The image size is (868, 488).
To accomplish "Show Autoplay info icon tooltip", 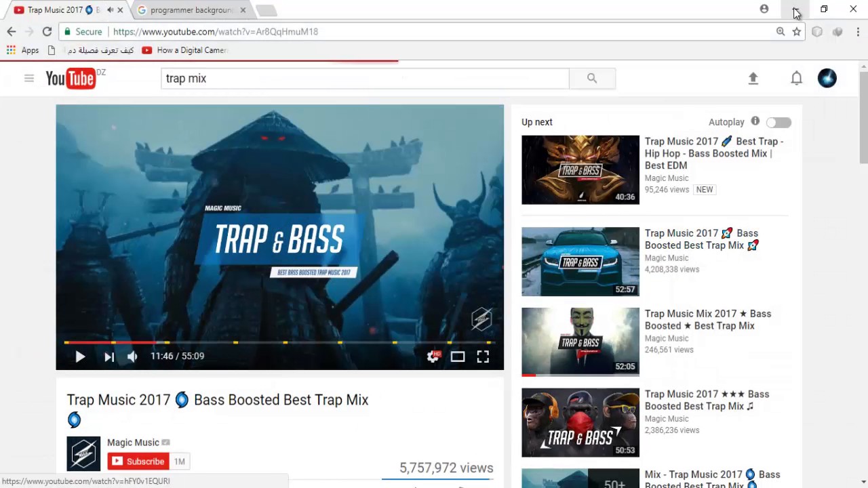I will point(755,121).
